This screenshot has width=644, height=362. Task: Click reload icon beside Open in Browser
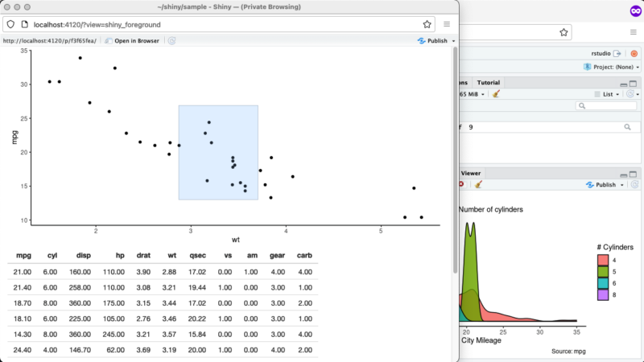[x=171, y=40]
